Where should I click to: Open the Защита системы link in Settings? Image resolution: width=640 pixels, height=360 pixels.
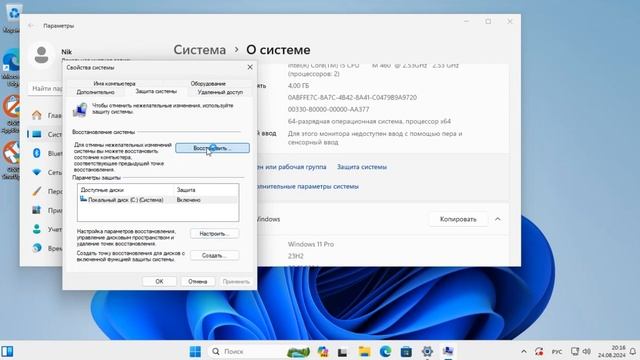(x=362, y=167)
